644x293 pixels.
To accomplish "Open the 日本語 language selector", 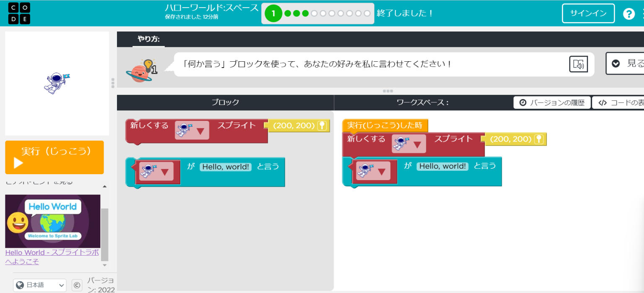I will click(x=40, y=285).
